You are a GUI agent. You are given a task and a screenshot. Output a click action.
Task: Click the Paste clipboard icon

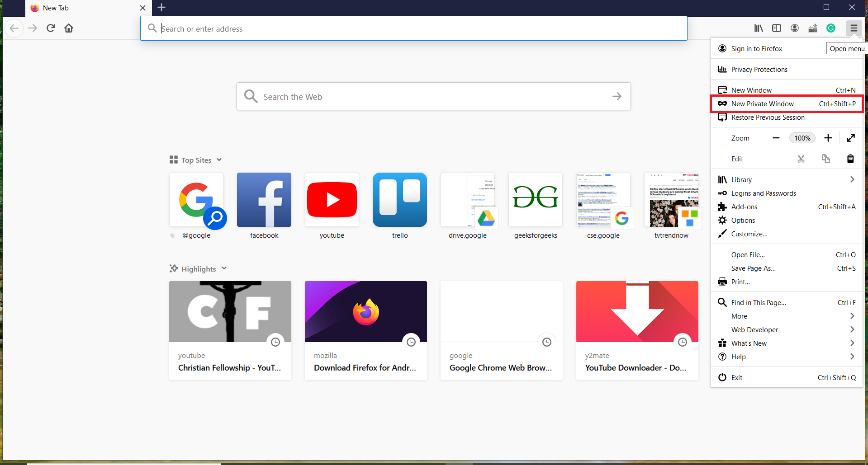pyautogui.click(x=850, y=159)
